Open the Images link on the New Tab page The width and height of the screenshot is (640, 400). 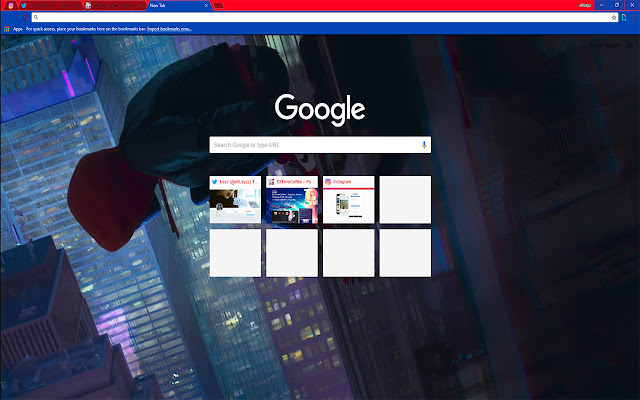[613, 45]
